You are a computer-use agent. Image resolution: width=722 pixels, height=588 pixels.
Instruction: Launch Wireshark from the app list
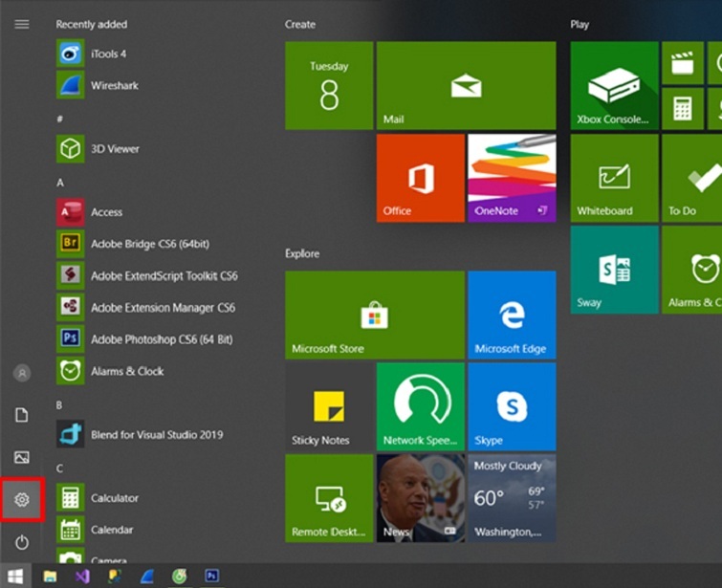pyautogui.click(x=114, y=85)
